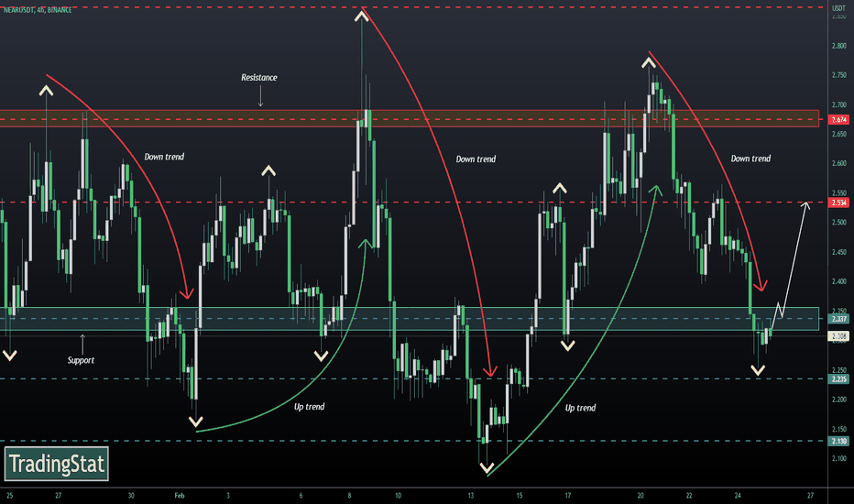854x504 pixels.
Task: Select the teal 2.235 price label
Action: [x=838, y=378]
